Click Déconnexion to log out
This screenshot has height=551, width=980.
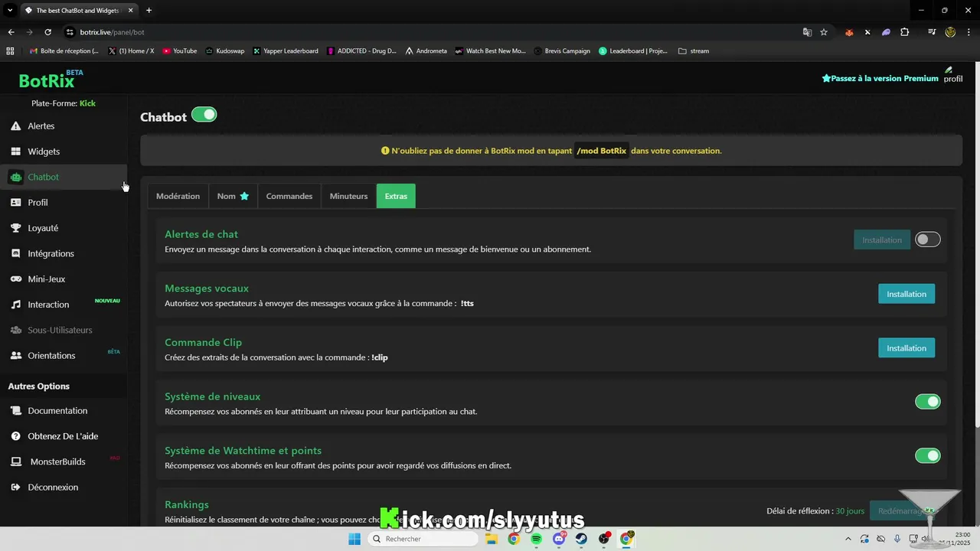(53, 487)
